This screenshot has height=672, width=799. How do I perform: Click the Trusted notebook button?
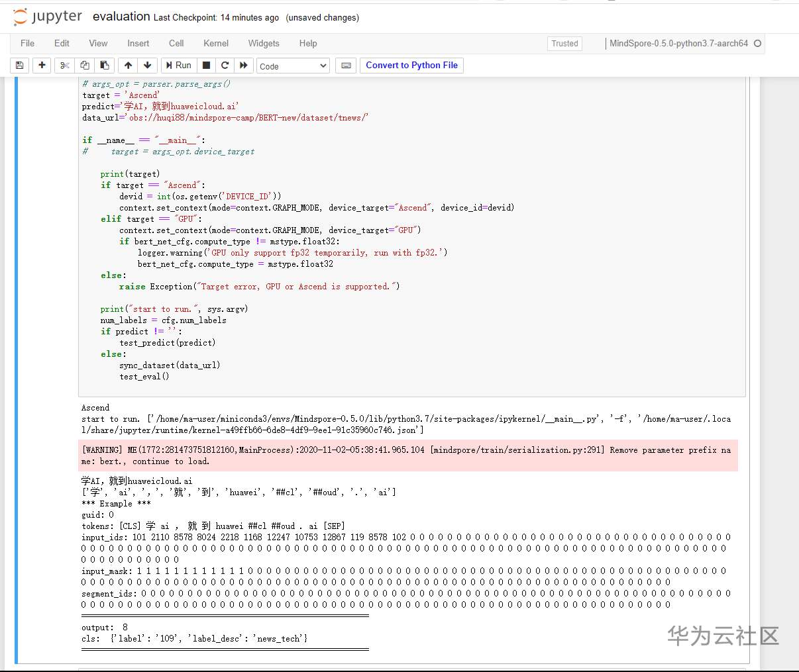click(564, 43)
